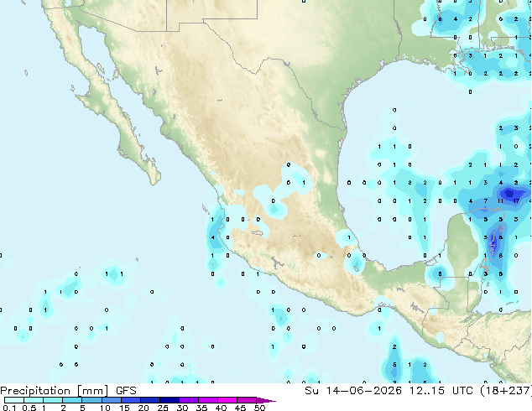Select the 35–40 mm violet legend swatch

pos(208,400)
